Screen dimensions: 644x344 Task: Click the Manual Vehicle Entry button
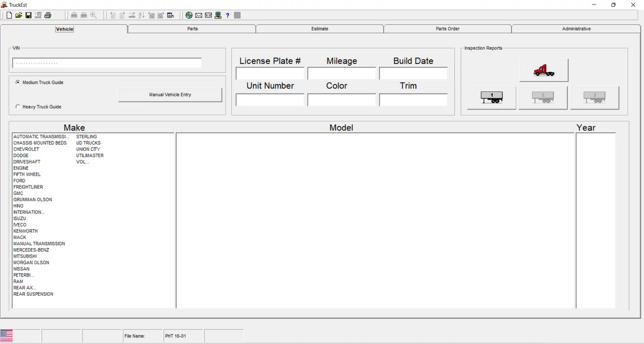click(x=170, y=95)
